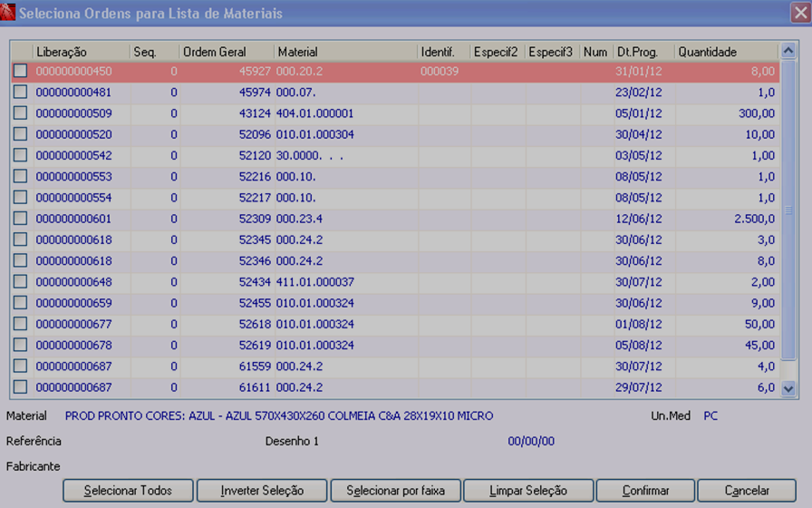The height and width of the screenshot is (508, 812).
Task: Tick the checkbox beside 00000000601
Action: (20, 219)
